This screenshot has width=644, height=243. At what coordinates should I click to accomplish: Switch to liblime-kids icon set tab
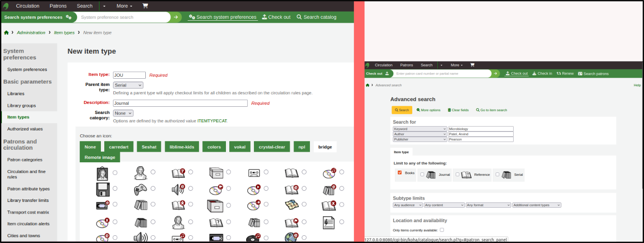[x=182, y=147]
